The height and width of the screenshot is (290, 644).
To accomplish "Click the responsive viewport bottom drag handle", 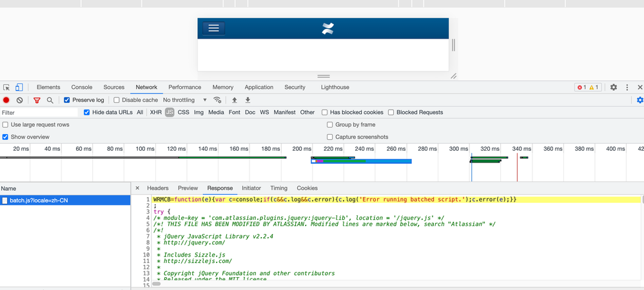I will (x=324, y=76).
